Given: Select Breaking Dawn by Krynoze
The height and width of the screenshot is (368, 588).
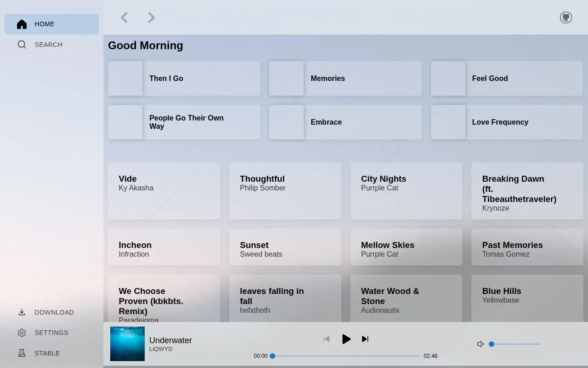Looking at the screenshot, I should click(527, 191).
